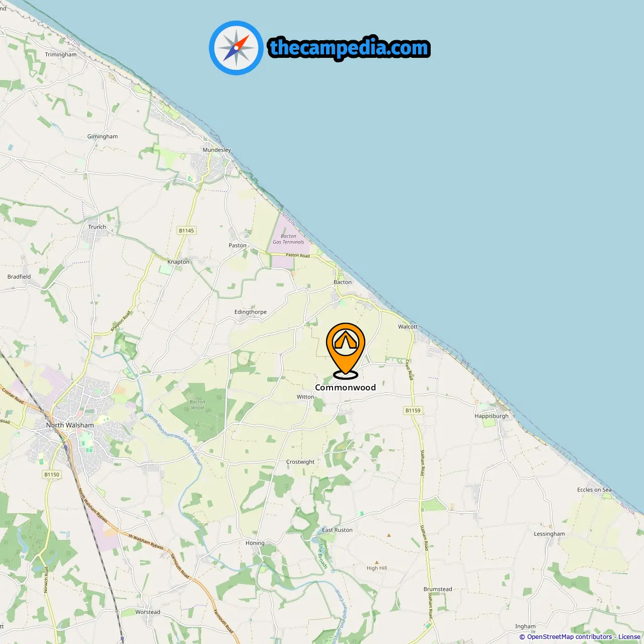Open thecampedia.com logo text
This screenshot has height=644, width=644.
[x=349, y=48]
